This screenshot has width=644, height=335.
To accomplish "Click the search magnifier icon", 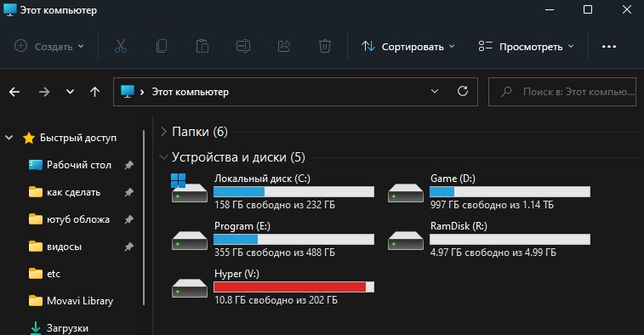I will (506, 92).
